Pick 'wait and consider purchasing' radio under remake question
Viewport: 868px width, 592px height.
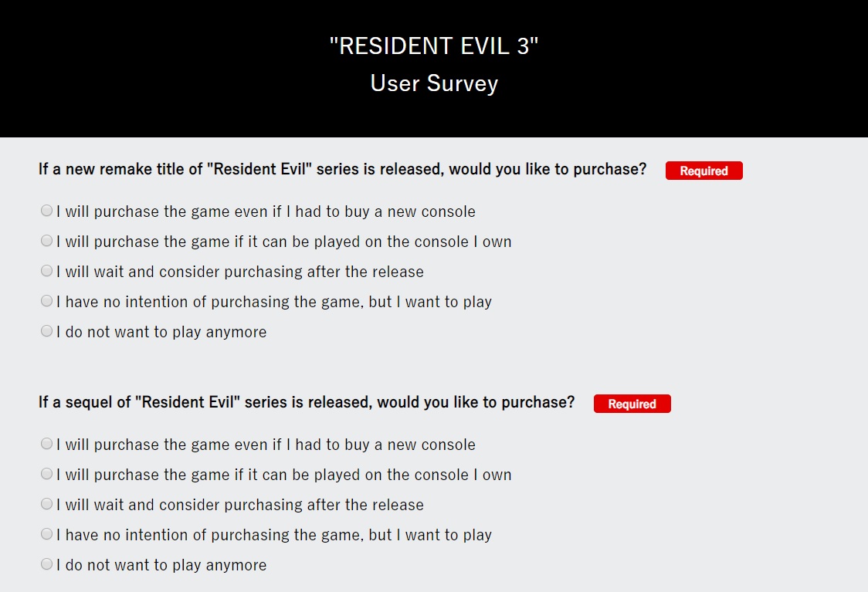(x=47, y=271)
